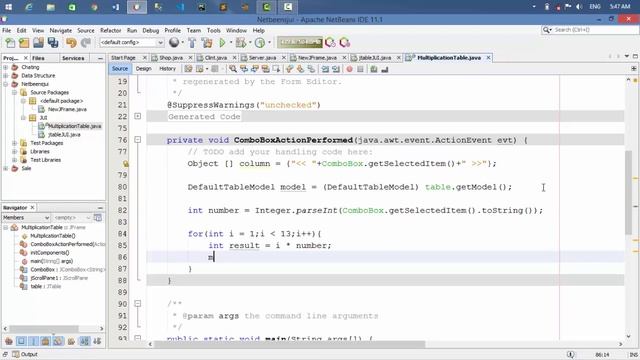Click the Windows Start button
Screen dimensions: 640x360
pos(8,7)
